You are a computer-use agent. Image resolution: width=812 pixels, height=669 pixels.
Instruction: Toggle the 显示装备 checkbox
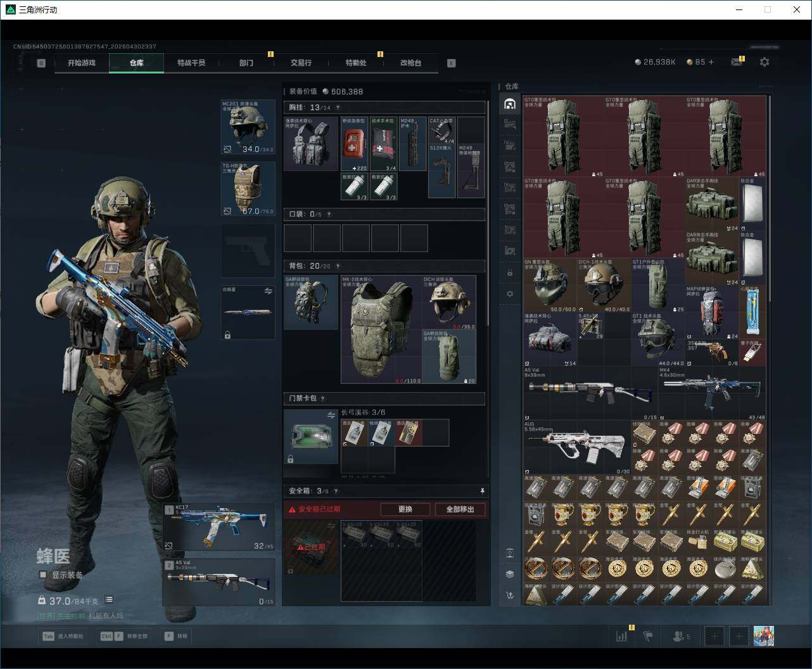(43, 575)
